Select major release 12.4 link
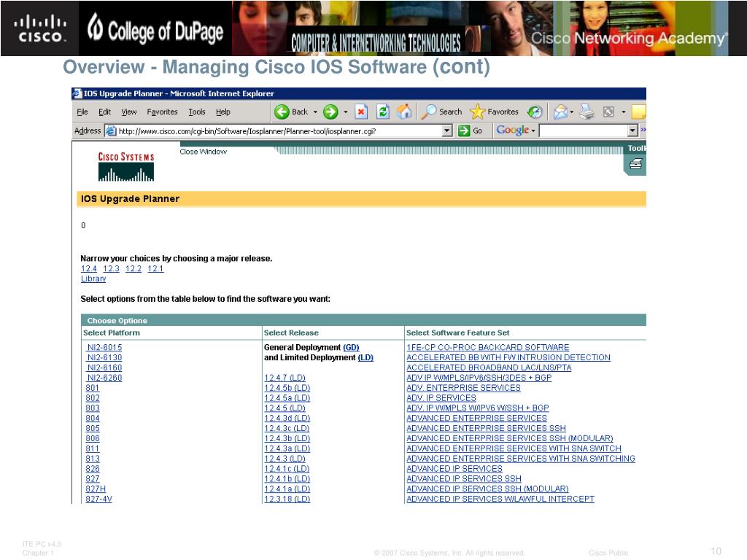 [x=88, y=268]
